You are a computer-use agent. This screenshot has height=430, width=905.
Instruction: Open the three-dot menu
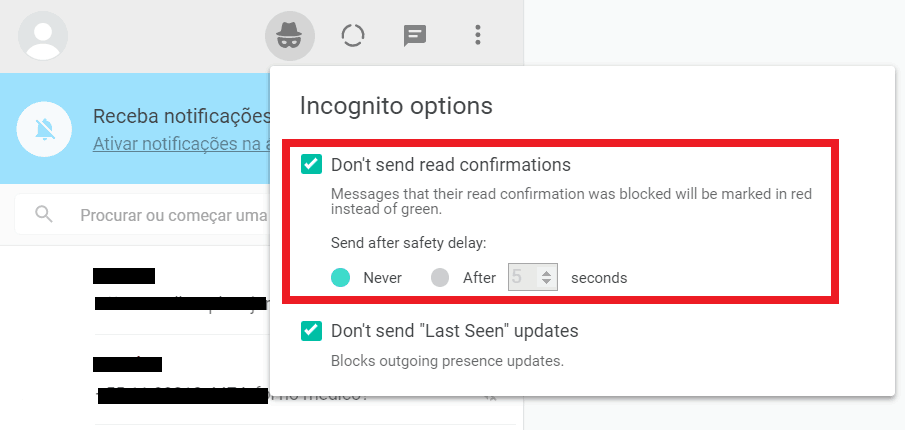(x=477, y=35)
